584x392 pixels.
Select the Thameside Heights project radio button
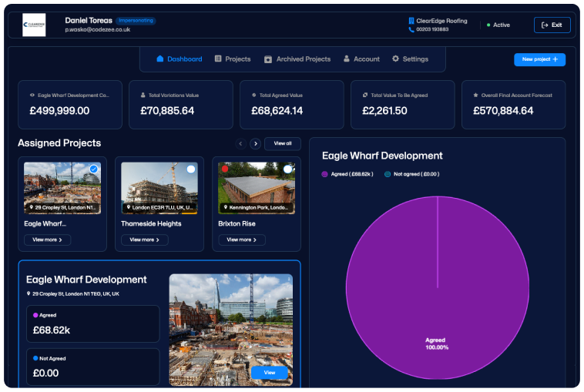coord(190,169)
